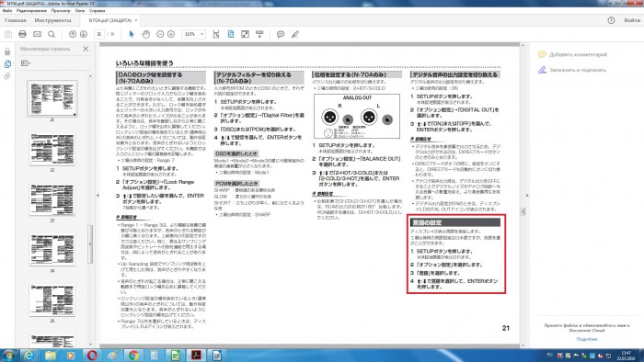Send file by email envelope icon

[x=37, y=34]
